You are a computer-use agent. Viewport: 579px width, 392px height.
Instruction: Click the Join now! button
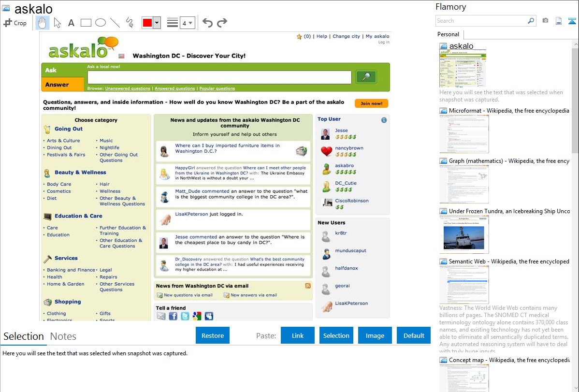click(372, 103)
